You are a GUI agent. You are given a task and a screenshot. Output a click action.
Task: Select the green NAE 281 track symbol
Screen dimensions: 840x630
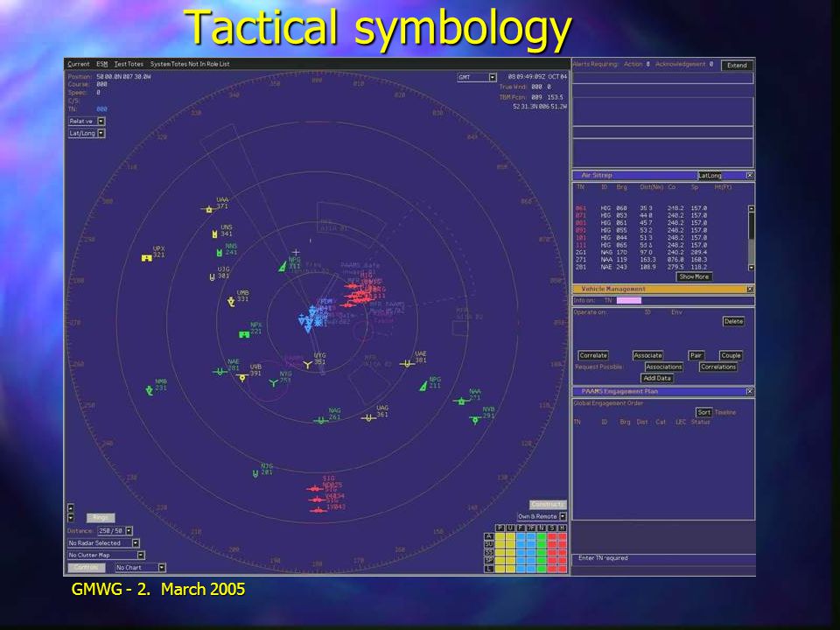pos(220,371)
